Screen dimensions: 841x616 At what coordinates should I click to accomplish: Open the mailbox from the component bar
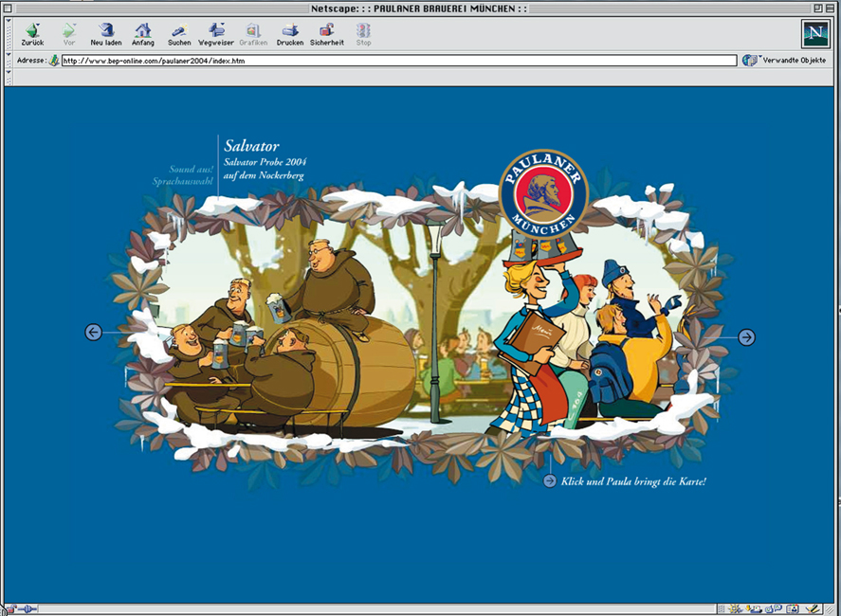[754, 609]
